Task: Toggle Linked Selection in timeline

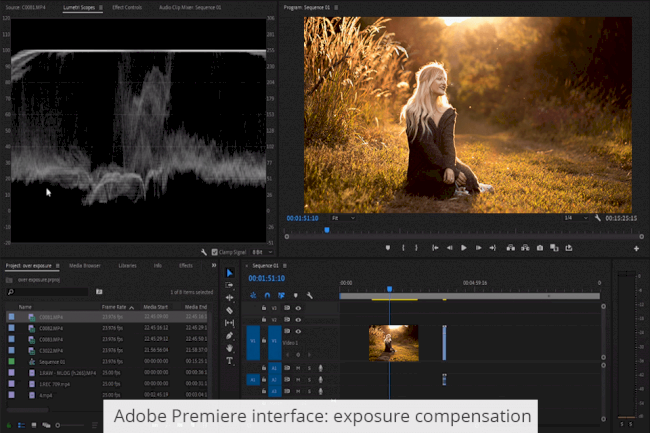Action: (281, 295)
